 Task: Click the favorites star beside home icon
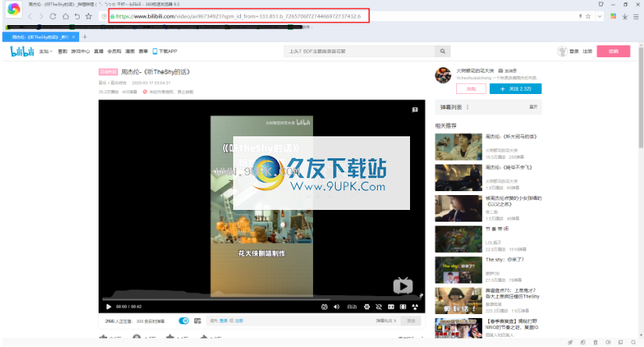point(88,16)
